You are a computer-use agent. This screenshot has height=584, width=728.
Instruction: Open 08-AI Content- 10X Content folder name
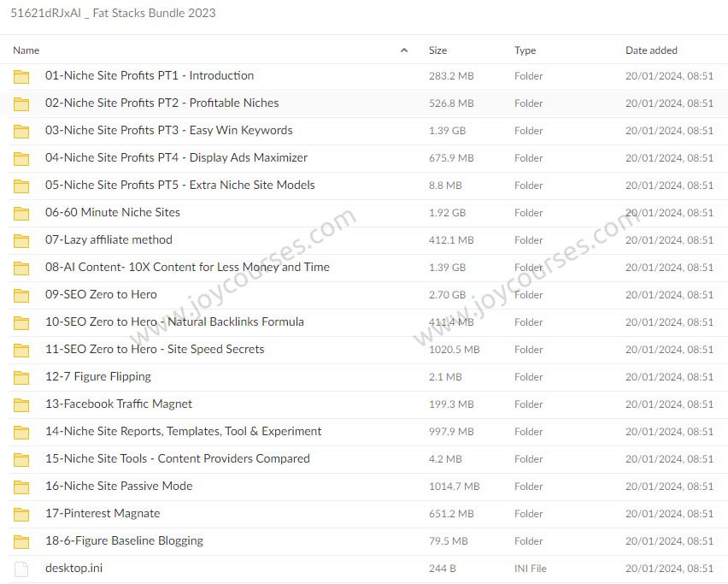pos(188,267)
